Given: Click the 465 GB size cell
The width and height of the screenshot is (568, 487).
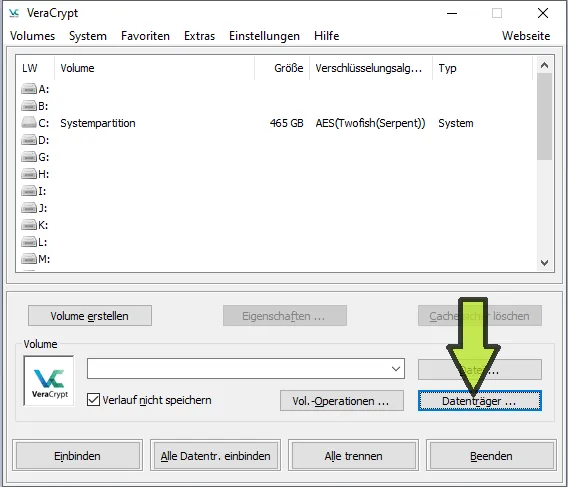Looking at the screenshot, I should pos(287,123).
